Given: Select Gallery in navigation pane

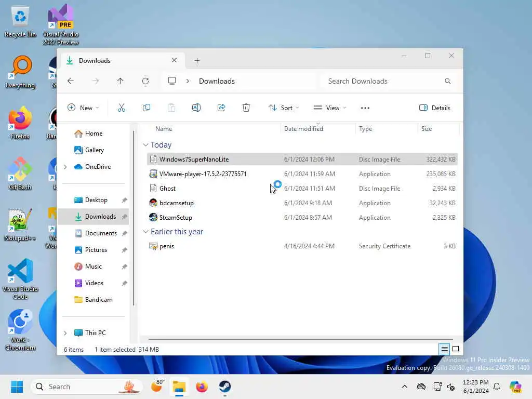Looking at the screenshot, I should [94, 150].
